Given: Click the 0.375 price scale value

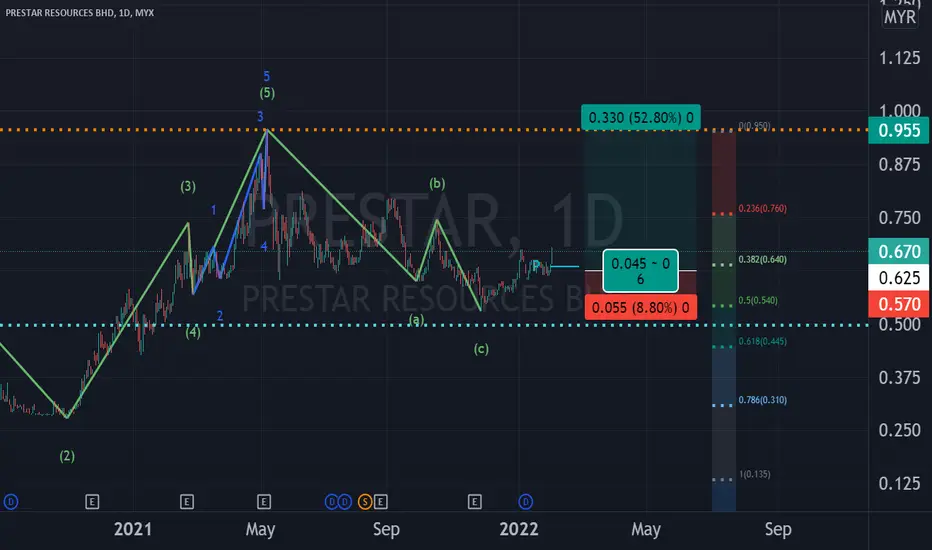Looking at the screenshot, I should coord(899,377).
